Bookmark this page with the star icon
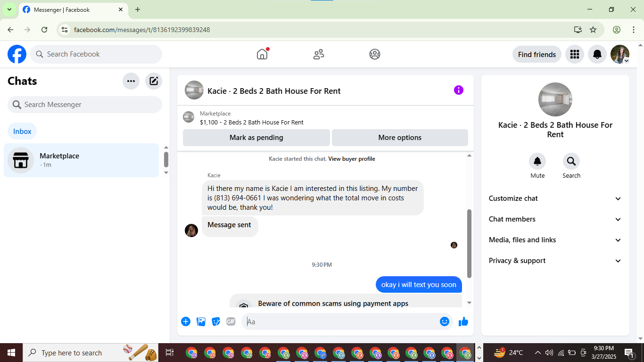Image resolution: width=644 pixels, height=362 pixels. [x=593, y=30]
